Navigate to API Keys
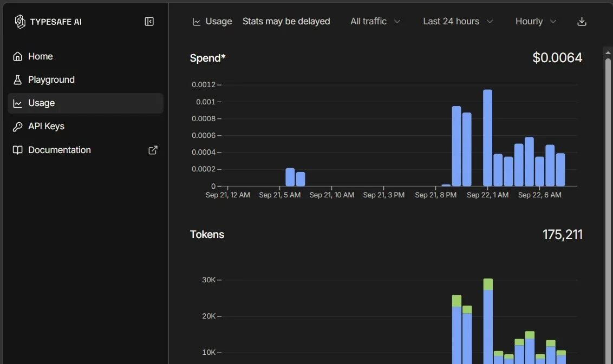This screenshot has width=613, height=364. tap(86, 127)
